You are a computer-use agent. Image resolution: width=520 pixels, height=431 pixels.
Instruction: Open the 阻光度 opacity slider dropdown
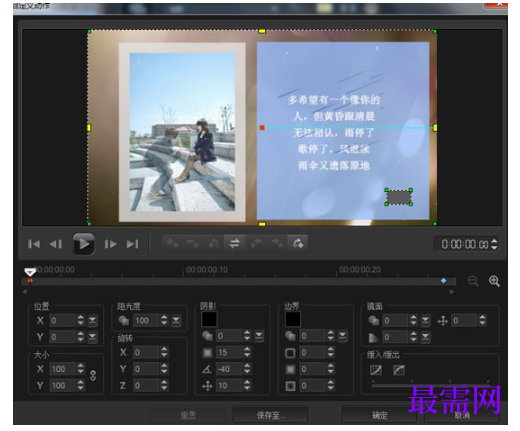[x=176, y=321]
